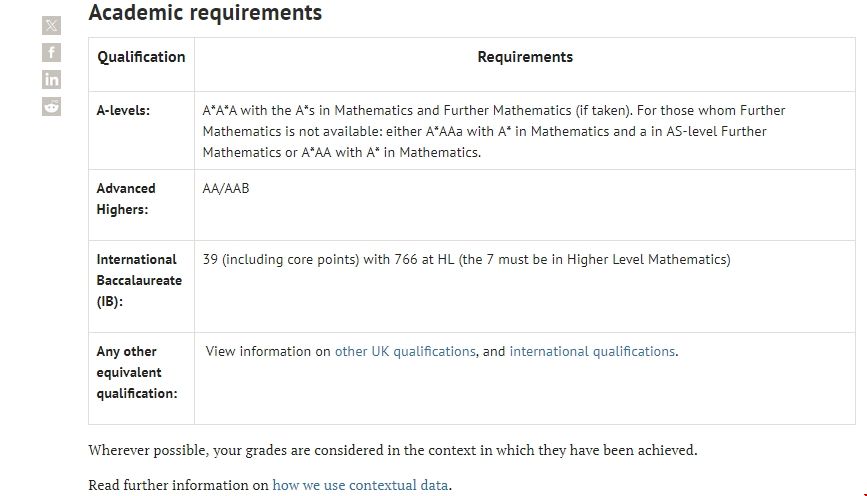This screenshot has height=496, width=867.
Task: Click the 'Read further information on' text
Action: (179, 486)
